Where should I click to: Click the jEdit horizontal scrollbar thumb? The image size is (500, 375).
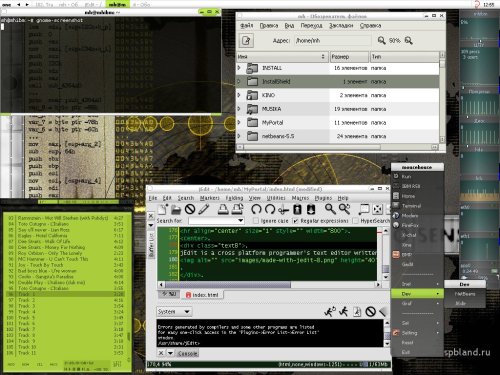(228, 285)
